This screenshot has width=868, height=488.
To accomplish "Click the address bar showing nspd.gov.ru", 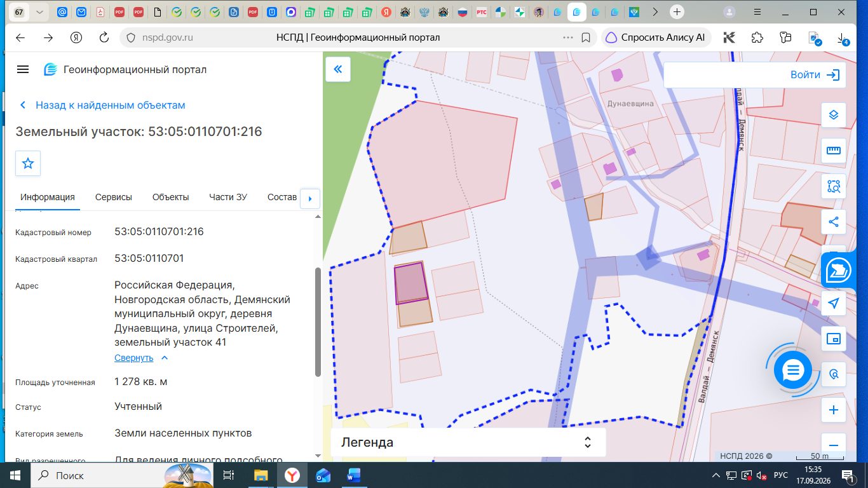I will coord(358,37).
